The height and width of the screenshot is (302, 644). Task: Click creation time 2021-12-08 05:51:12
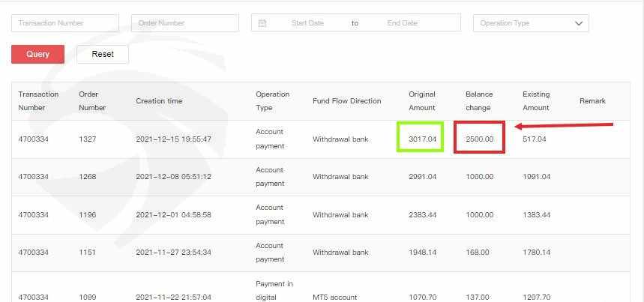click(x=173, y=177)
